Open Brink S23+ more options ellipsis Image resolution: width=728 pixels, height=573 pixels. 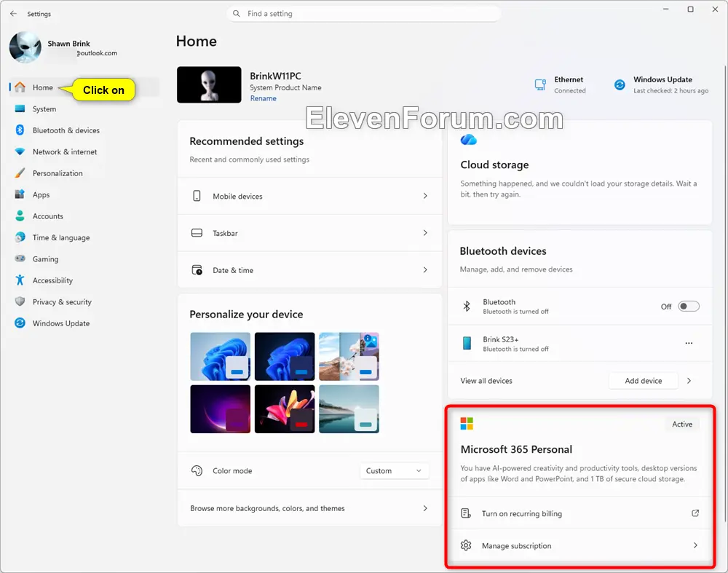point(689,343)
